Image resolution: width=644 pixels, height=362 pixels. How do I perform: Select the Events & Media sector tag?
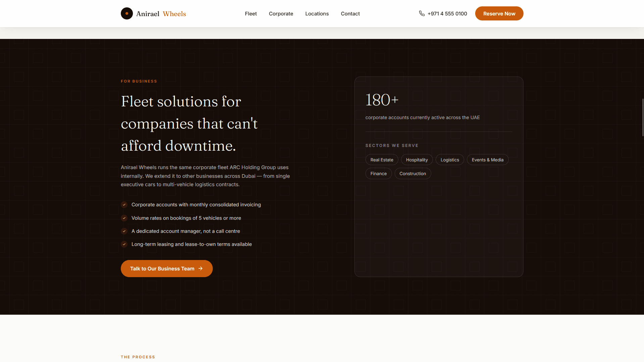pos(488,160)
